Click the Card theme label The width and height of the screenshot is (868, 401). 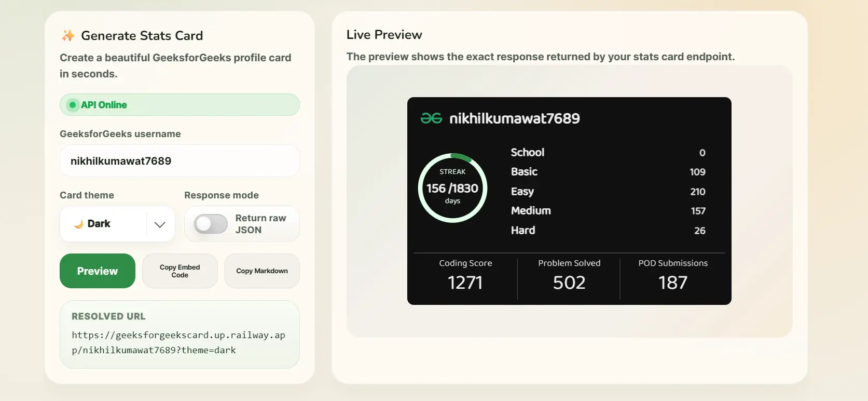click(87, 195)
